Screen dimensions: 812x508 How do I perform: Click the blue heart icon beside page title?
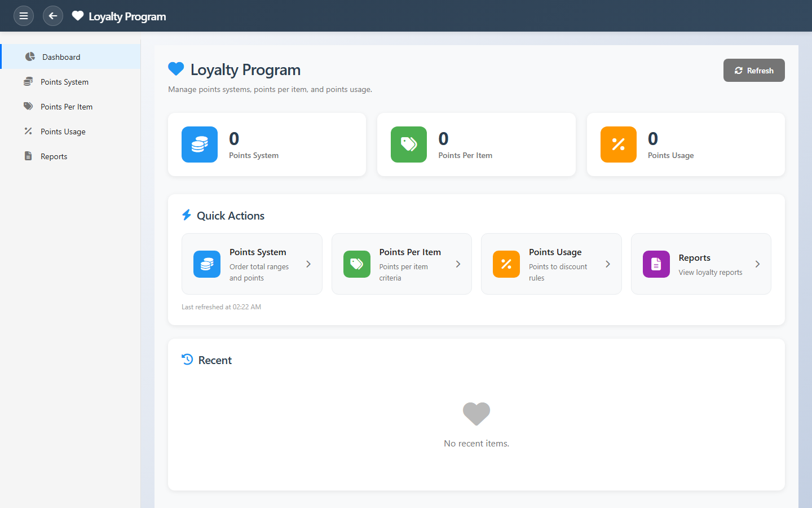(x=176, y=69)
